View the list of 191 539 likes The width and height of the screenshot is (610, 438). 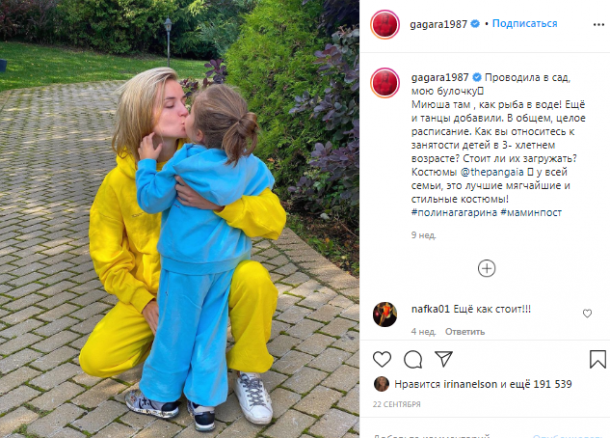click(551, 384)
